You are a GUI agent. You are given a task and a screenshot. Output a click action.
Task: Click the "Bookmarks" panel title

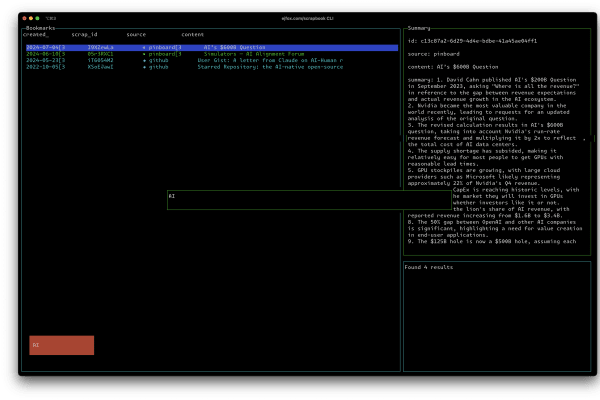click(41, 28)
